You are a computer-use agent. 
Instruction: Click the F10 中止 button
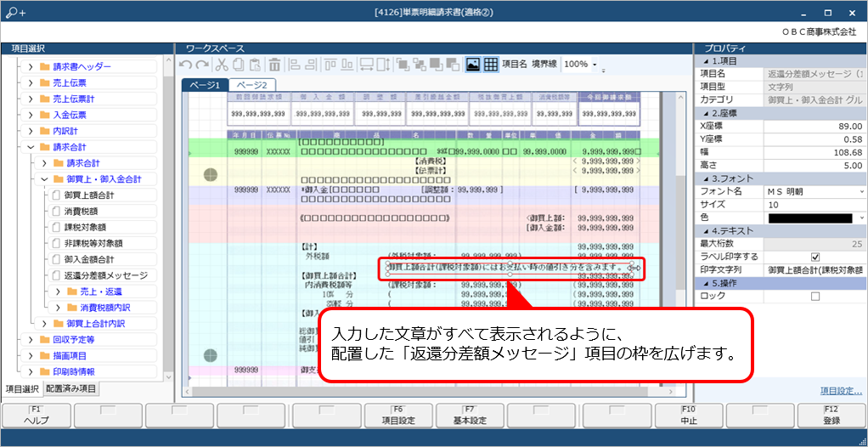click(689, 416)
